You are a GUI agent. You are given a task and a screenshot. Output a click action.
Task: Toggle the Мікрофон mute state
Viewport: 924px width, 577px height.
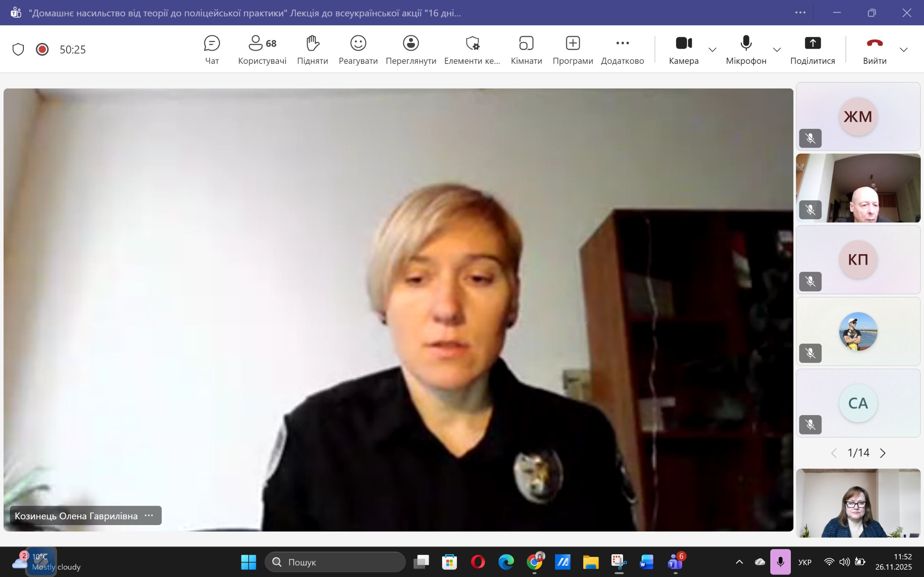click(746, 50)
